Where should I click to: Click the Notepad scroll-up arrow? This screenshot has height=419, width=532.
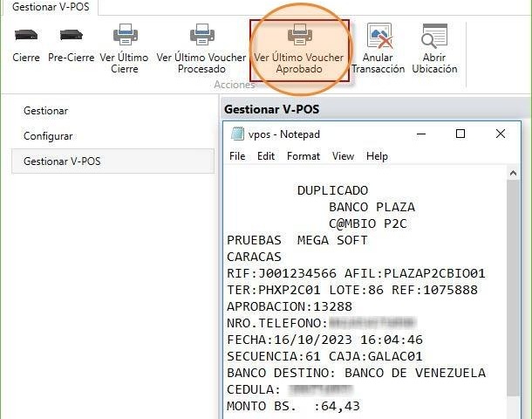pyautogui.click(x=513, y=173)
